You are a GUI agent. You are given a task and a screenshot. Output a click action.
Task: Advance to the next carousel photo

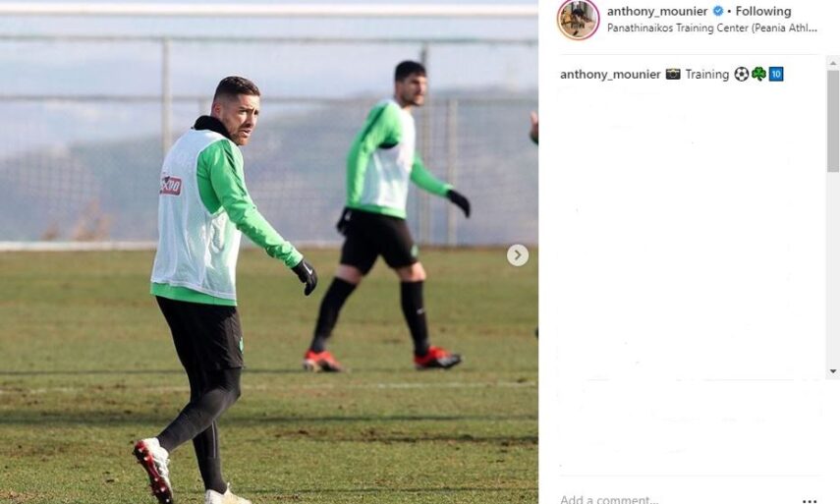pos(518,254)
